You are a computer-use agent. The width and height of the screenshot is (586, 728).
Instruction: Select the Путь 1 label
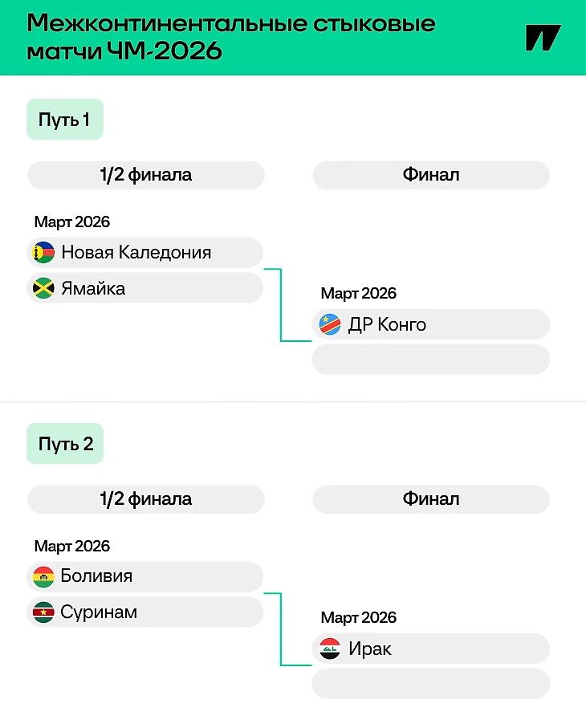coord(64,120)
